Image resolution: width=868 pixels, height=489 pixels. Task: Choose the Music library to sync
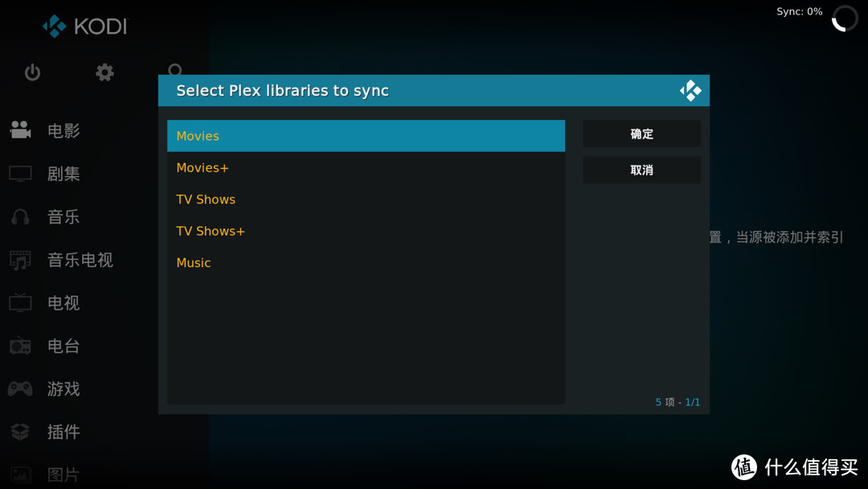pyautogui.click(x=366, y=263)
